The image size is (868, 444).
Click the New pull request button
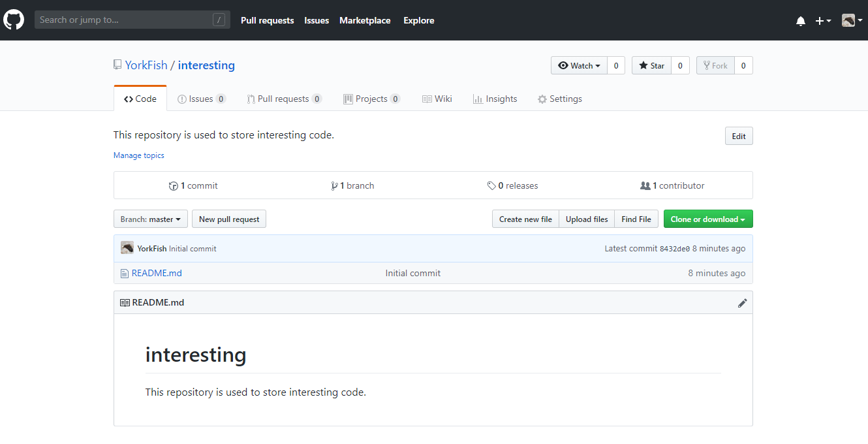[229, 219]
